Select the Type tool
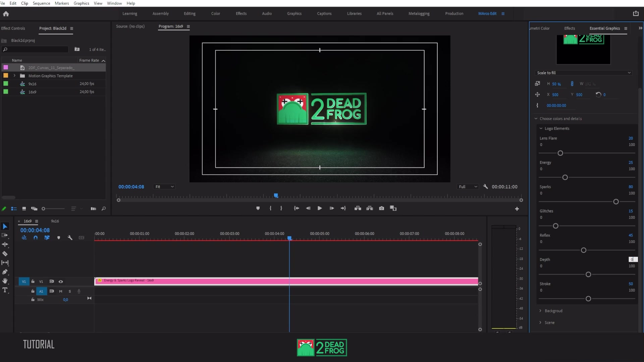The image size is (644, 362). click(x=5, y=290)
